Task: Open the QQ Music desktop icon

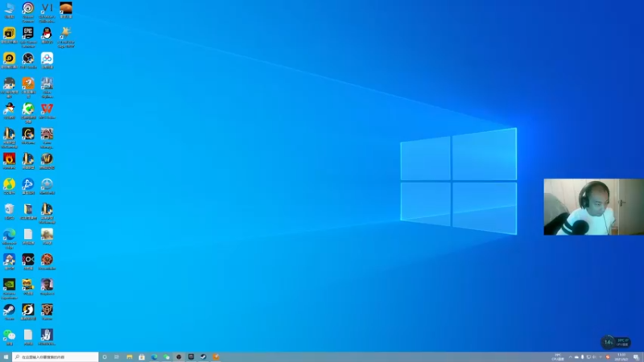Action: (9, 187)
